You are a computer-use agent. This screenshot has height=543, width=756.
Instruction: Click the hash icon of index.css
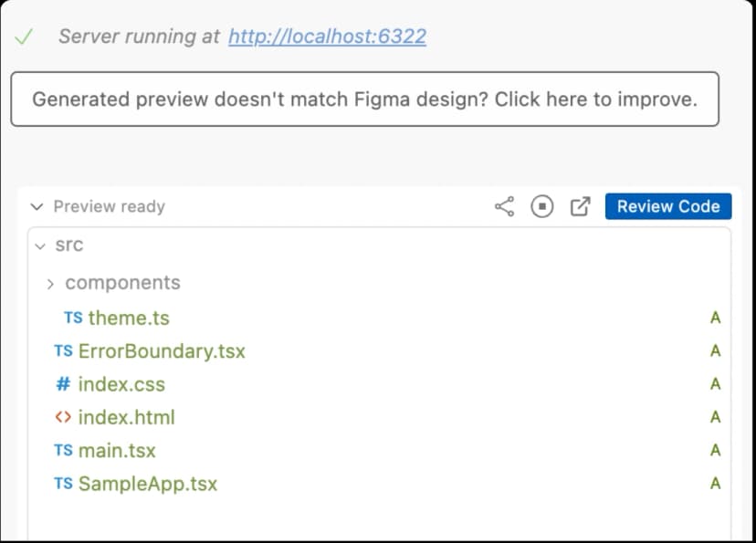coord(63,384)
